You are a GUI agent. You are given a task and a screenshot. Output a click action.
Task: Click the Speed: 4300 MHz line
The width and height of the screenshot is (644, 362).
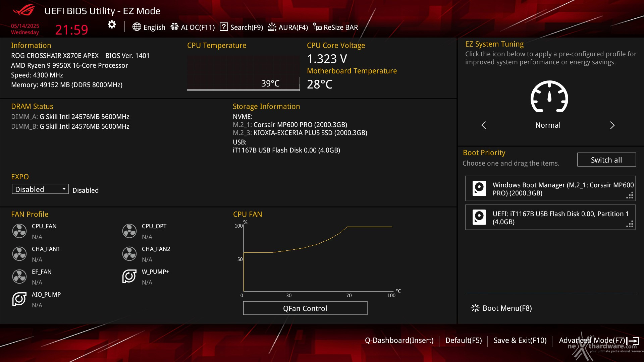pyautogui.click(x=37, y=75)
